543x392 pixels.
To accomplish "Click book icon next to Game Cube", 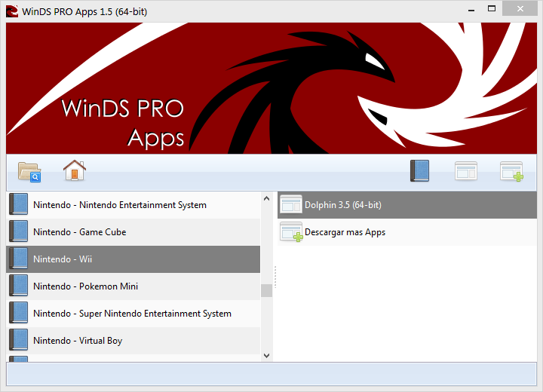I will pos(18,231).
